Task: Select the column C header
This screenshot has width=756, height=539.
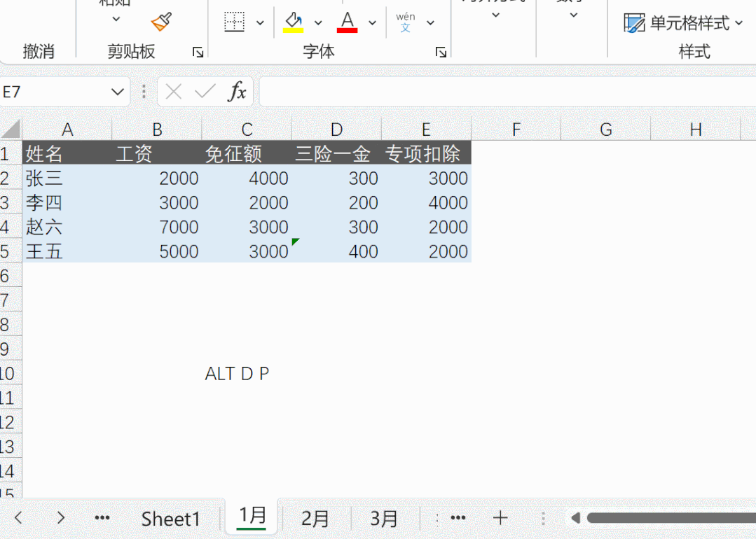Action: click(247, 129)
